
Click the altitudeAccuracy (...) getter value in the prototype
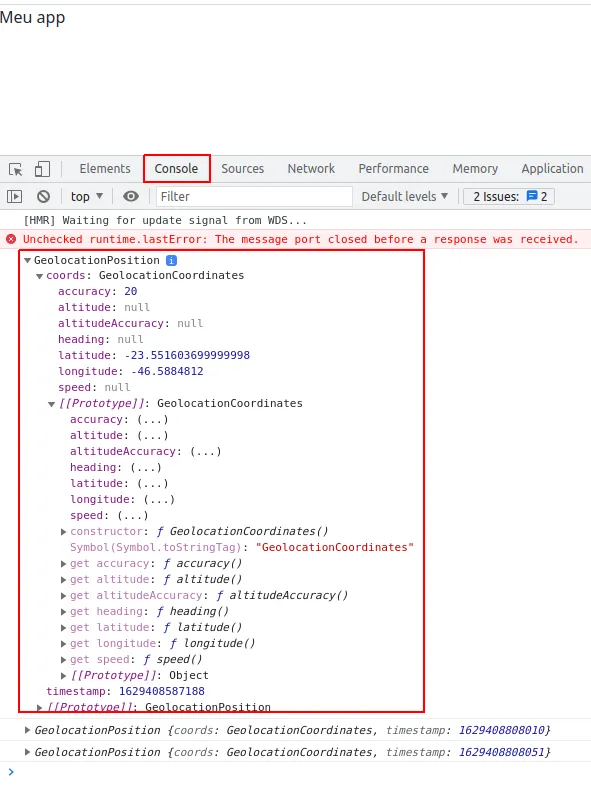(206, 451)
